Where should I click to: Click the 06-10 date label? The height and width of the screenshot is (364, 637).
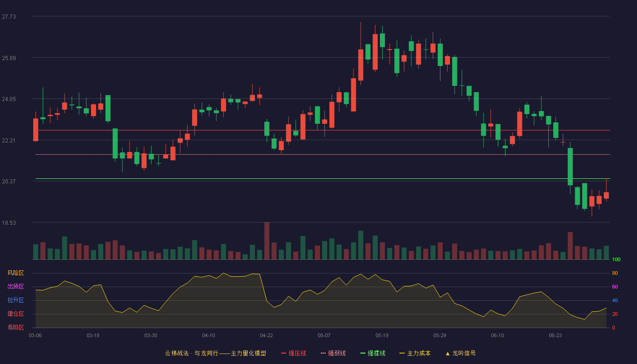click(498, 335)
